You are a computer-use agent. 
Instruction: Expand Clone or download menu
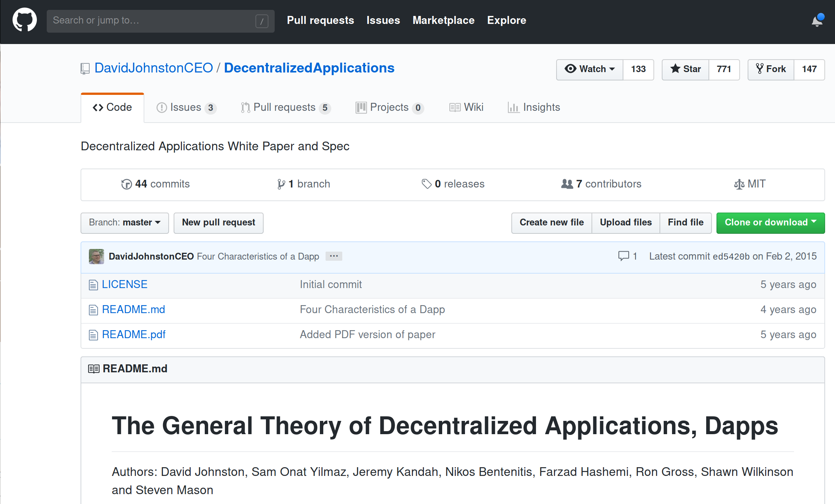tap(770, 222)
